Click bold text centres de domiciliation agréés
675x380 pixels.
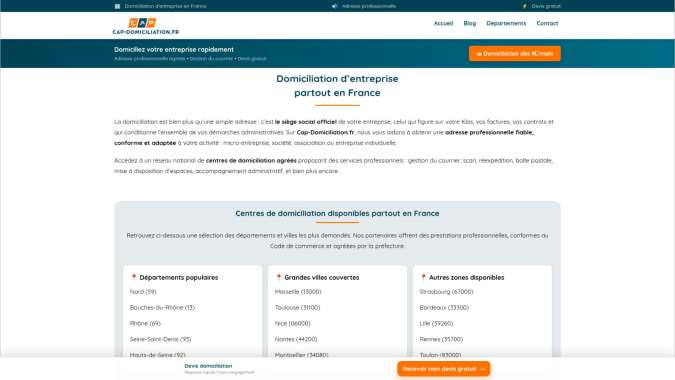coord(251,161)
